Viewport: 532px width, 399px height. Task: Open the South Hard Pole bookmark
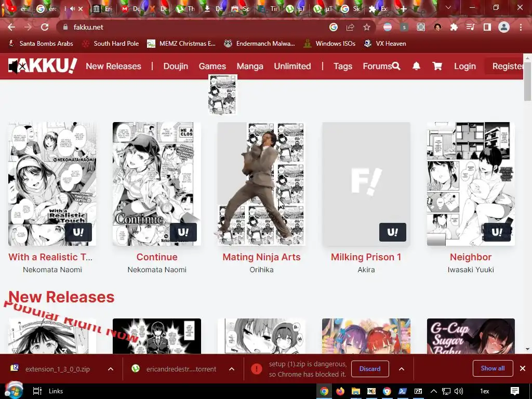click(x=111, y=44)
